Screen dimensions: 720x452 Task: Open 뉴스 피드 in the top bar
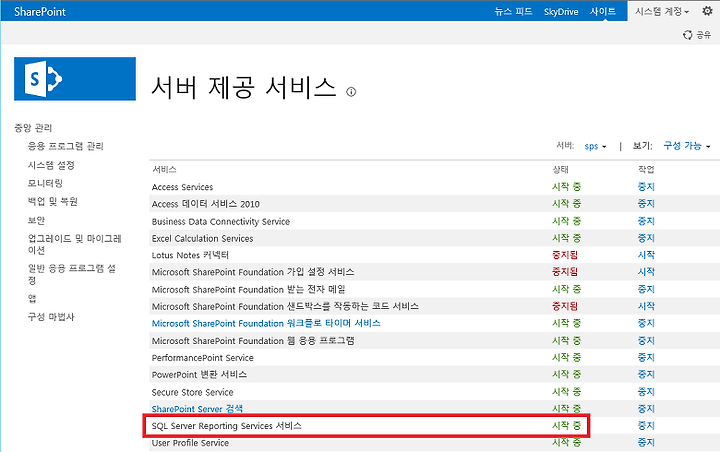pos(513,11)
